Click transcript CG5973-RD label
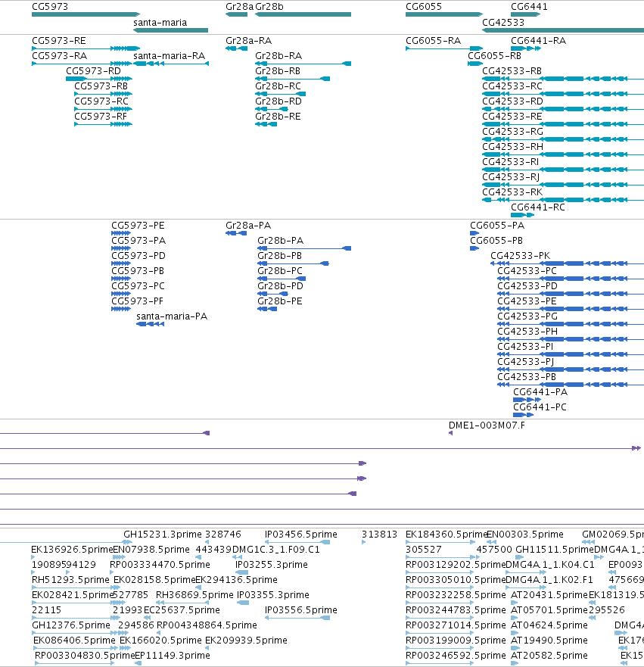Viewport: 644px width, 667px height. point(94,71)
